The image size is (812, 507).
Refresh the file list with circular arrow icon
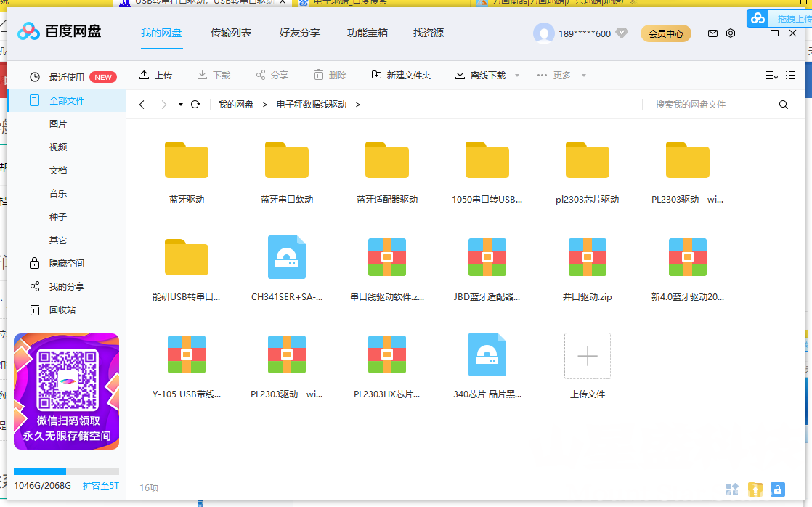[x=195, y=104]
